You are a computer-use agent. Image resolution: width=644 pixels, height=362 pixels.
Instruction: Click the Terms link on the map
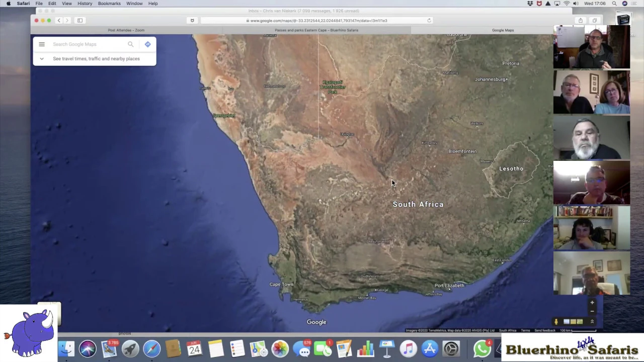click(x=525, y=330)
